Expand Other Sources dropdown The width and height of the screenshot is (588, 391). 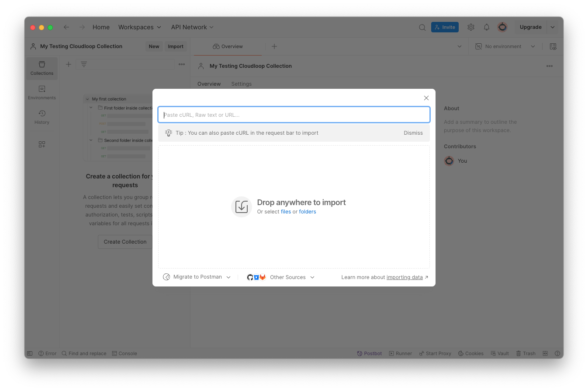280,277
